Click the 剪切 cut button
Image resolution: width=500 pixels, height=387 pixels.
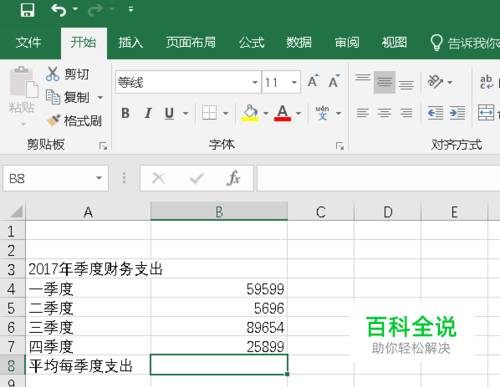68,74
